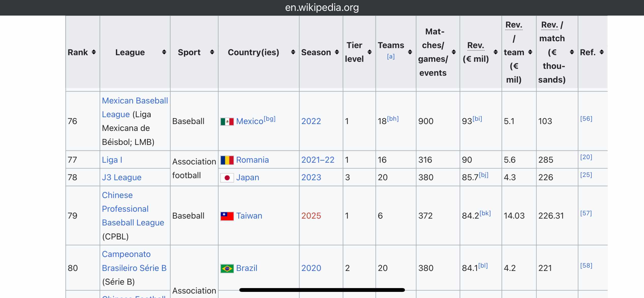Open the Liga I article link
Screen dimensions: 644x298
112,160
